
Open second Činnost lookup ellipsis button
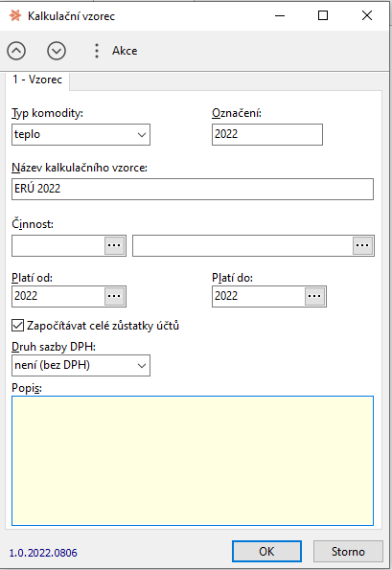tap(362, 245)
